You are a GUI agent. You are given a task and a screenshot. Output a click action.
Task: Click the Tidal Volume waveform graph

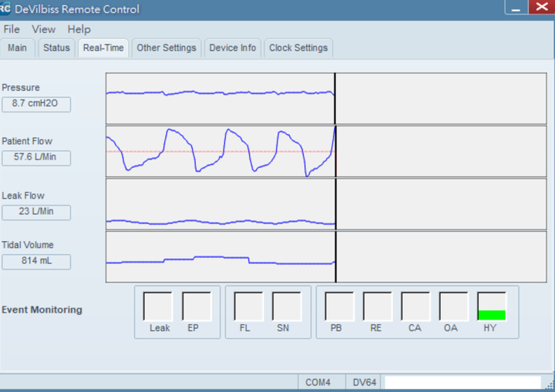click(x=326, y=257)
